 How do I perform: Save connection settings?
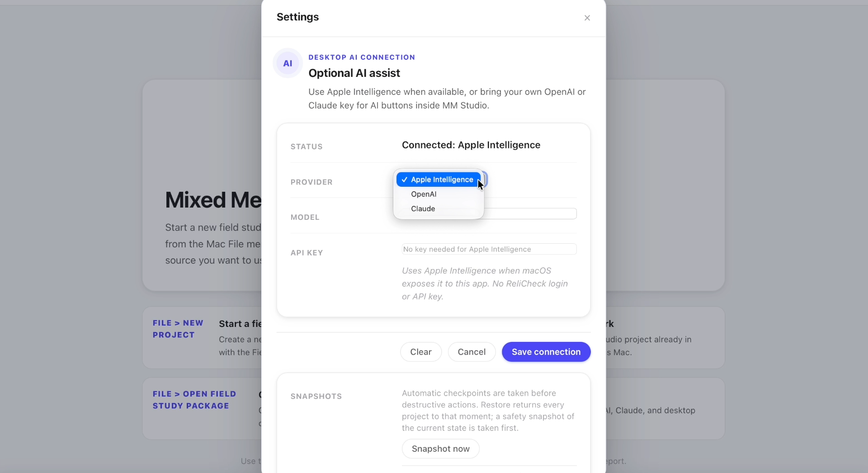pyautogui.click(x=546, y=352)
